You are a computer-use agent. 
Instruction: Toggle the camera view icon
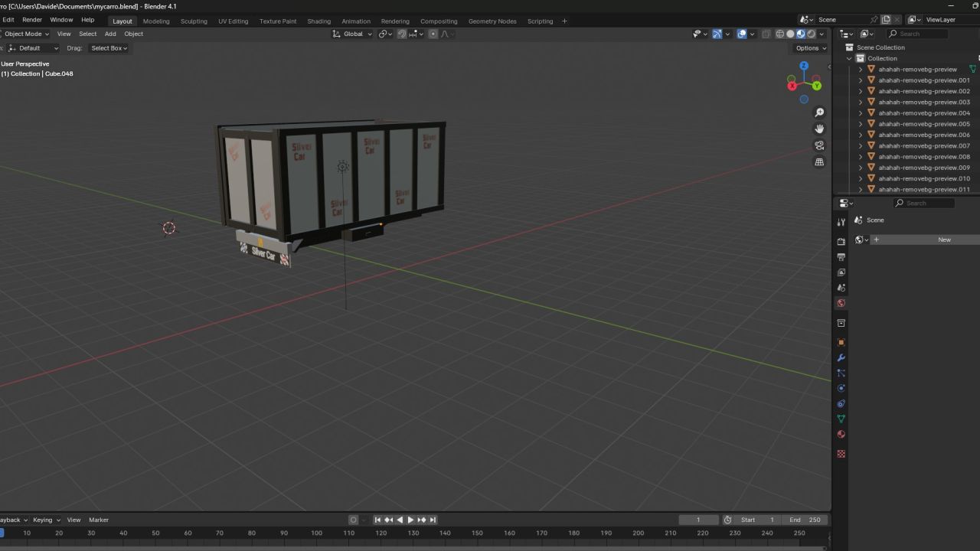(x=819, y=145)
